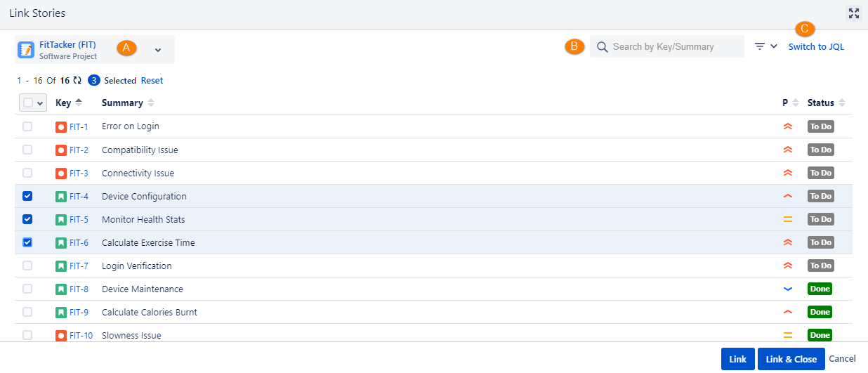This screenshot has height=373, width=868.
Task: Click the FitTacker project notebook icon
Action: 26,50
